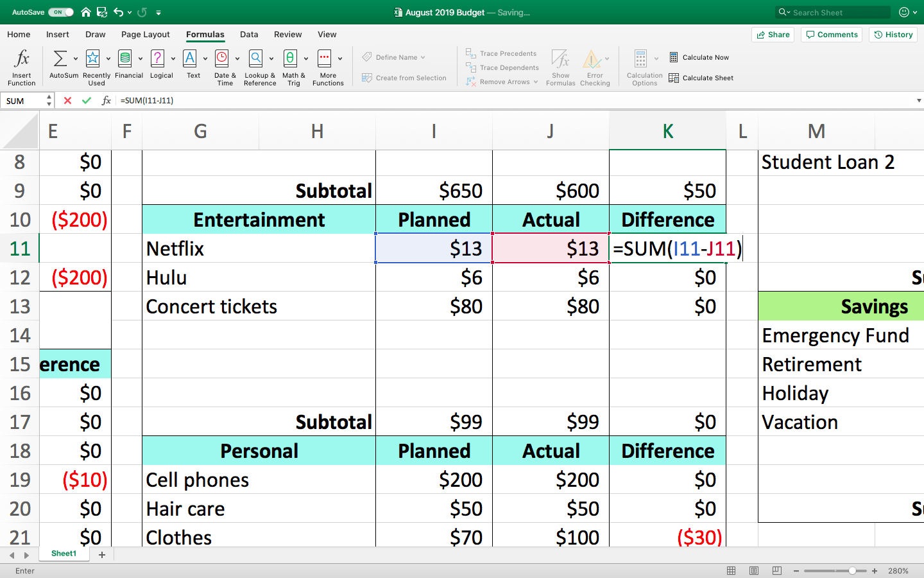This screenshot has width=924, height=578.
Task: Click Trace Dependents
Action: point(502,67)
